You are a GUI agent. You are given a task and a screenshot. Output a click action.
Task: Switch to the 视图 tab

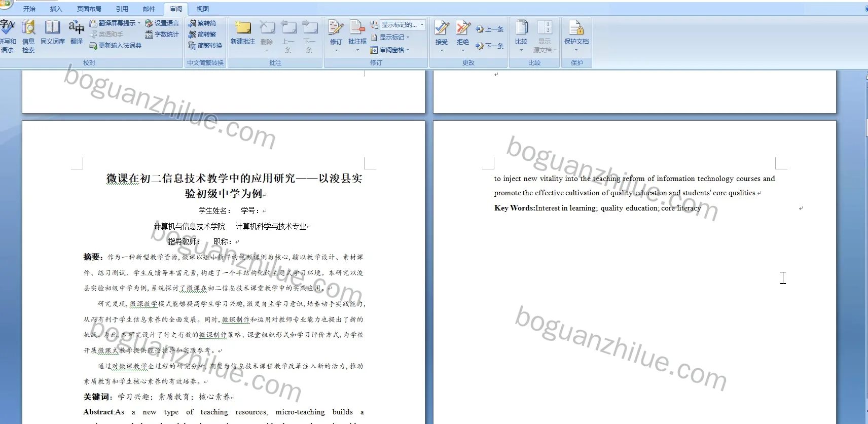[203, 9]
